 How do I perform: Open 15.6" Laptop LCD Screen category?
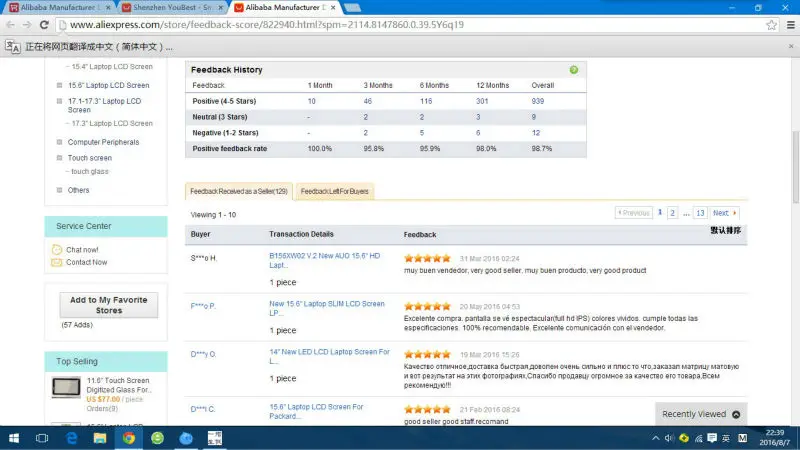[x=109, y=85]
